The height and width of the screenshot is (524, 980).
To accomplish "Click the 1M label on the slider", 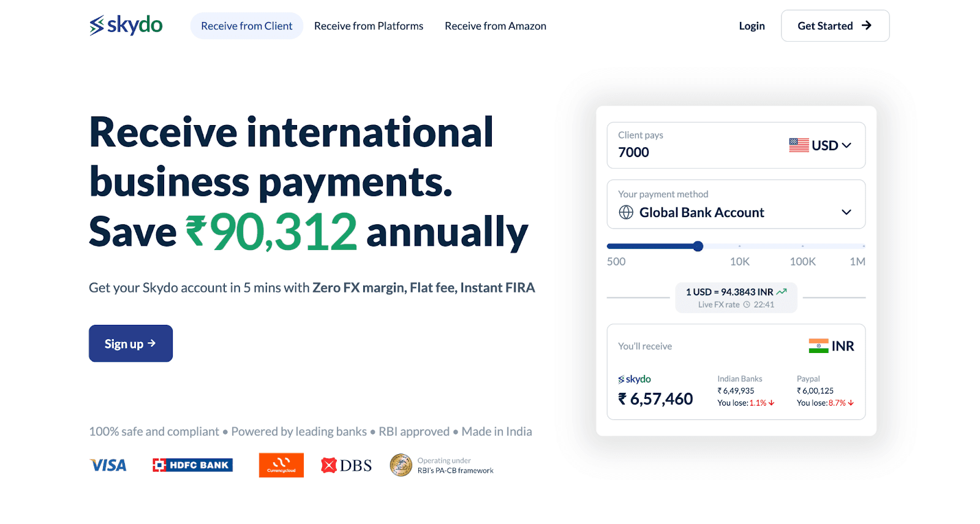I will click(858, 262).
